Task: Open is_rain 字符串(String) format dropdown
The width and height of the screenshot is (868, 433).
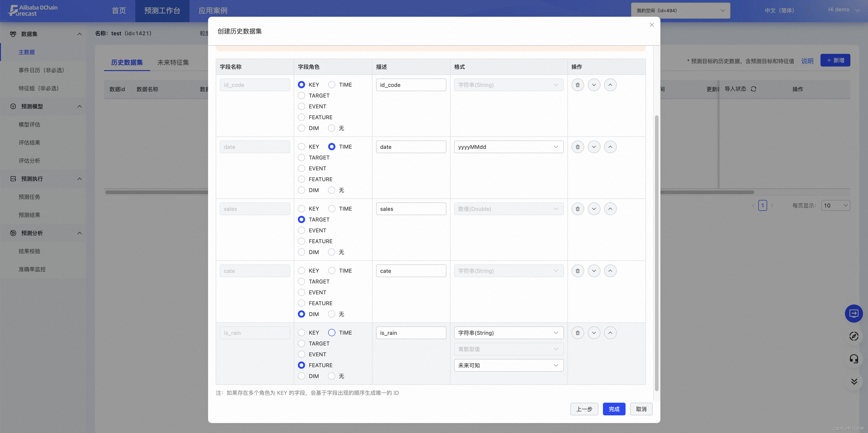Action: (x=508, y=333)
